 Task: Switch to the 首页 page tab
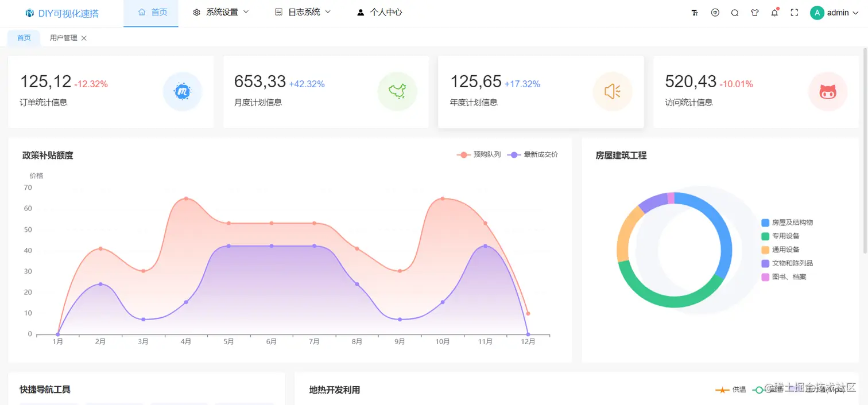24,38
